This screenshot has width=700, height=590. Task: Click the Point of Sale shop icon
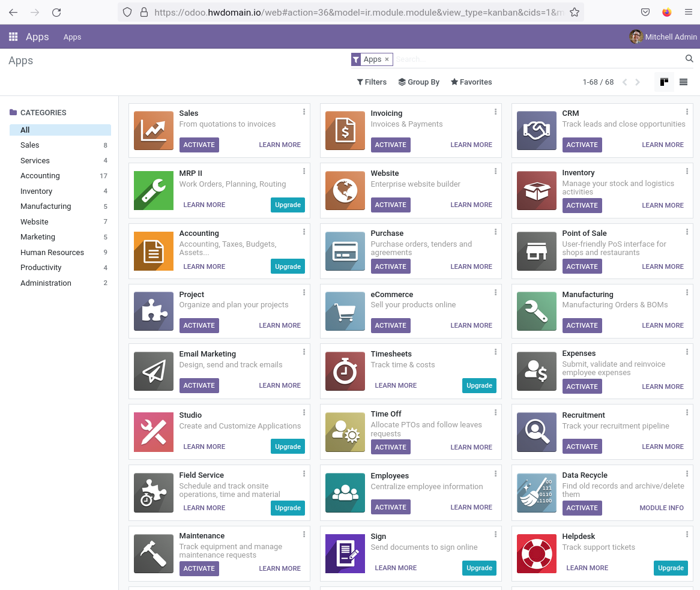537,251
